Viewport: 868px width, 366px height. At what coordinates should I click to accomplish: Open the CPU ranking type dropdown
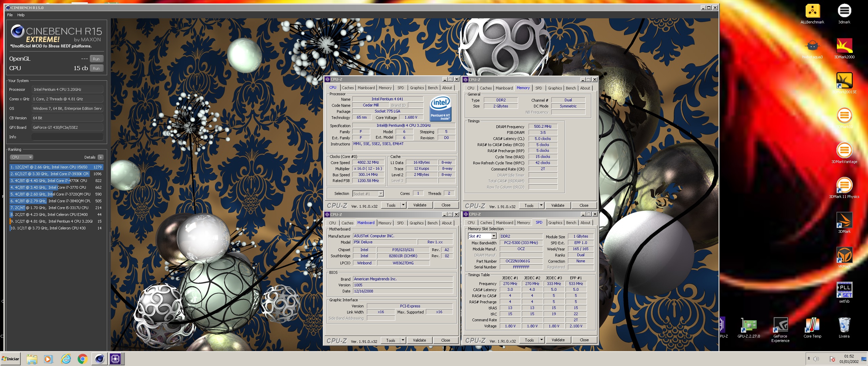pos(21,157)
